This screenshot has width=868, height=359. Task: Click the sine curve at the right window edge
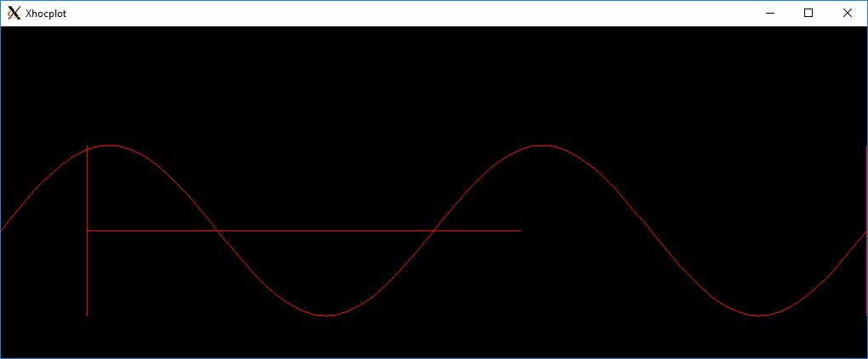pyautogui.click(x=864, y=233)
